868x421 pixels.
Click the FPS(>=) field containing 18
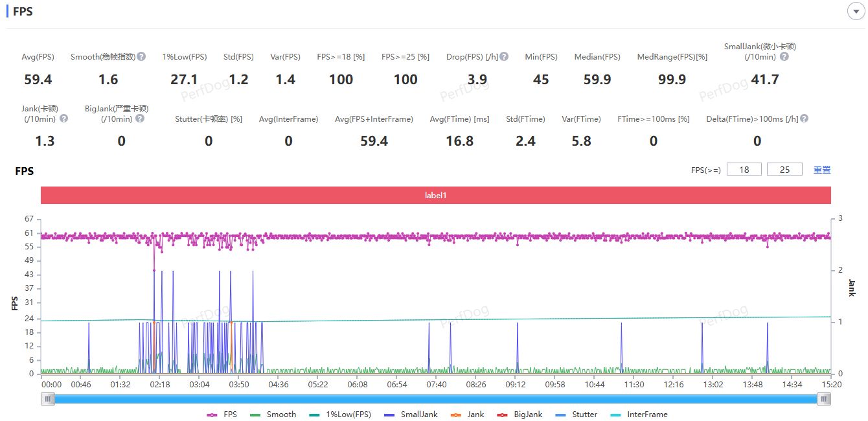tap(744, 170)
